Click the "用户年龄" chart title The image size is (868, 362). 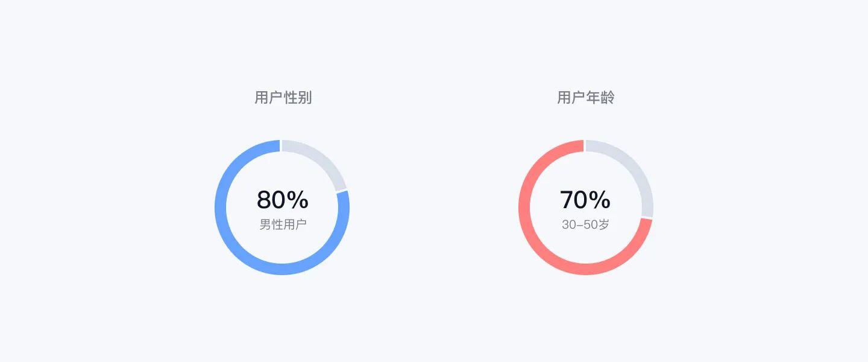click(585, 98)
